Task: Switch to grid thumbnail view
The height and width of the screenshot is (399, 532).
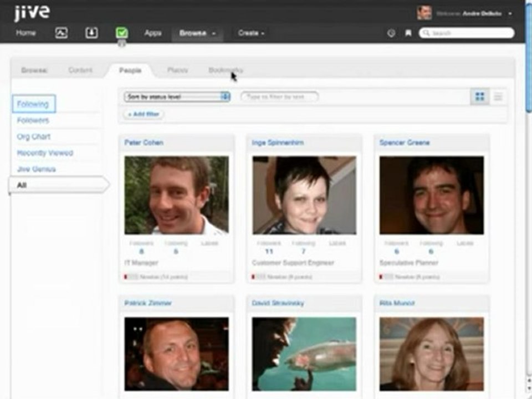Action: point(480,96)
